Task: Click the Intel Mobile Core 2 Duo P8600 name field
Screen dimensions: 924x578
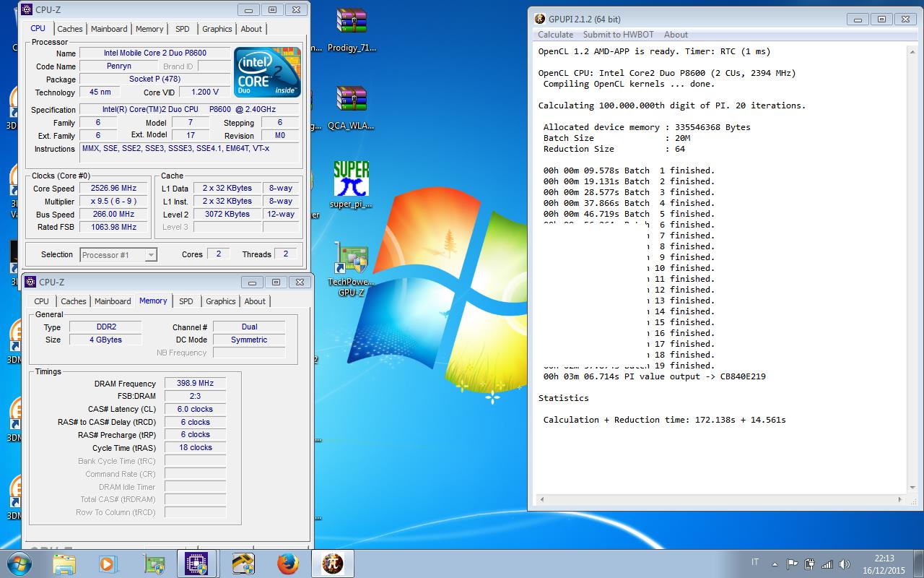Action: tap(155, 53)
